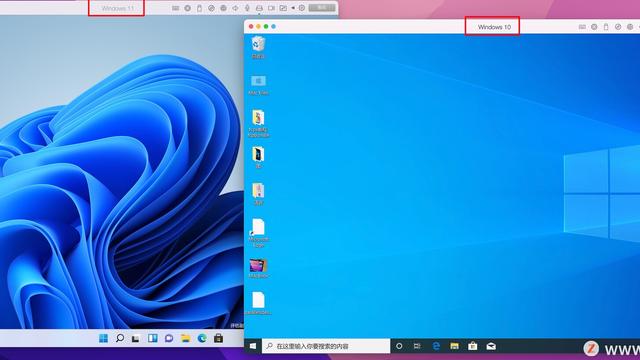Select the Mac Files desktop icon

pos(258,84)
